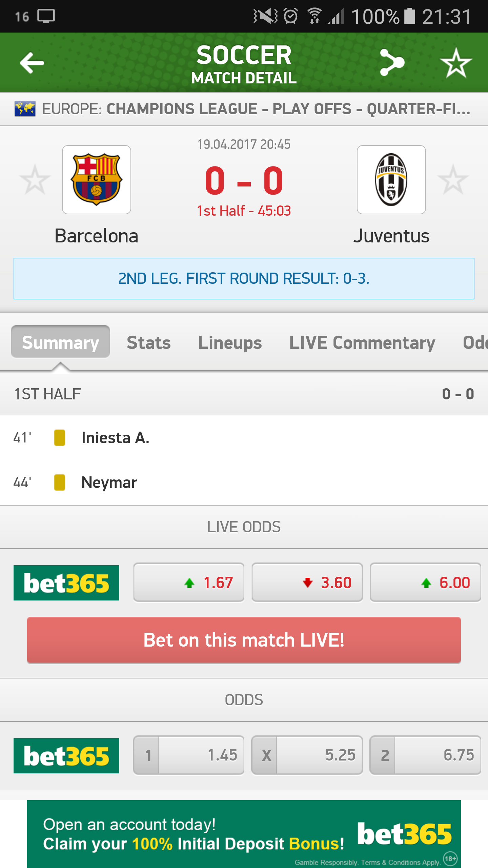Tap the Bet on this match LIVE button
This screenshot has height=868, width=488.
coord(244,640)
